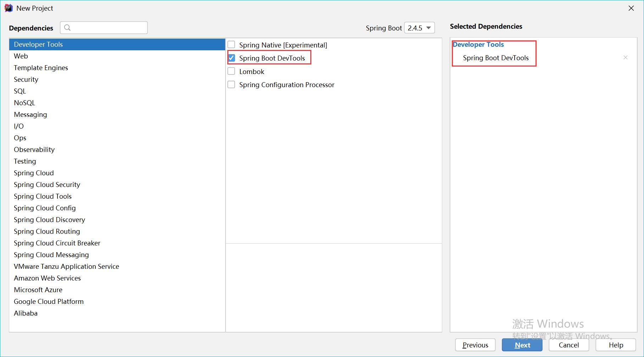Enable Spring Native [Experimental] checkbox
Screen dimensions: 644x357
pyautogui.click(x=231, y=45)
